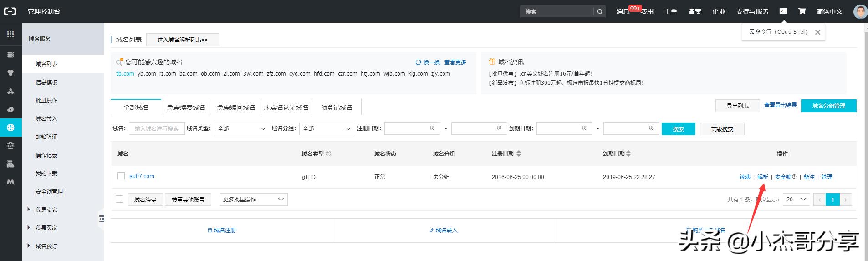This screenshot has height=261, width=868.
Task: Open the 域名分组 dropdown
Action: [327, 129]
